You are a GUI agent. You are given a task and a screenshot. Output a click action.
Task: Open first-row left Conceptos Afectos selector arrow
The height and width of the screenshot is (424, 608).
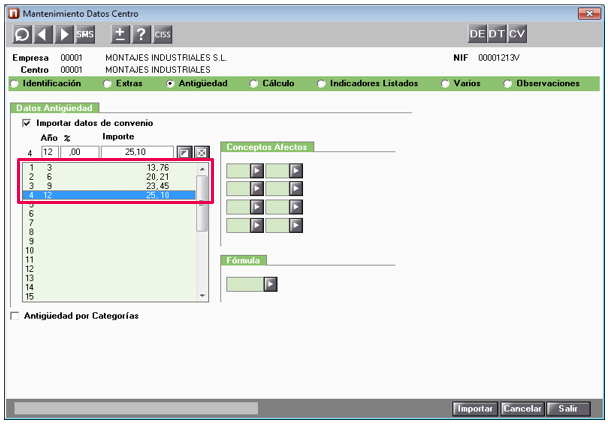click(257, 171)
